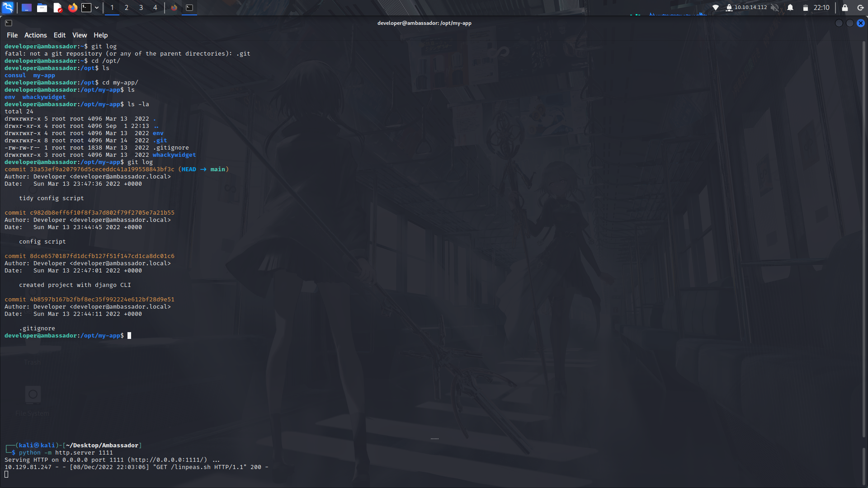
Task: Log out using the tray power icon
Action: (x=859, y=8)
